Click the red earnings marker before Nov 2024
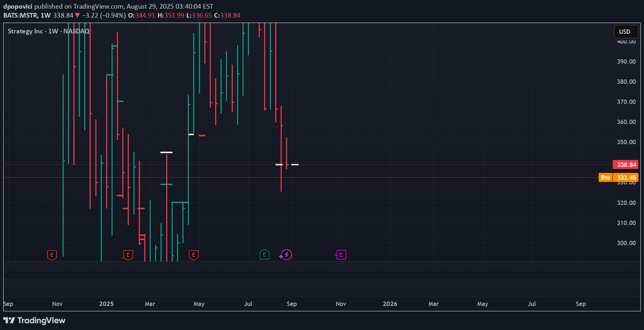This screenshot has width=644, height=330. click(x=52, y=255)
